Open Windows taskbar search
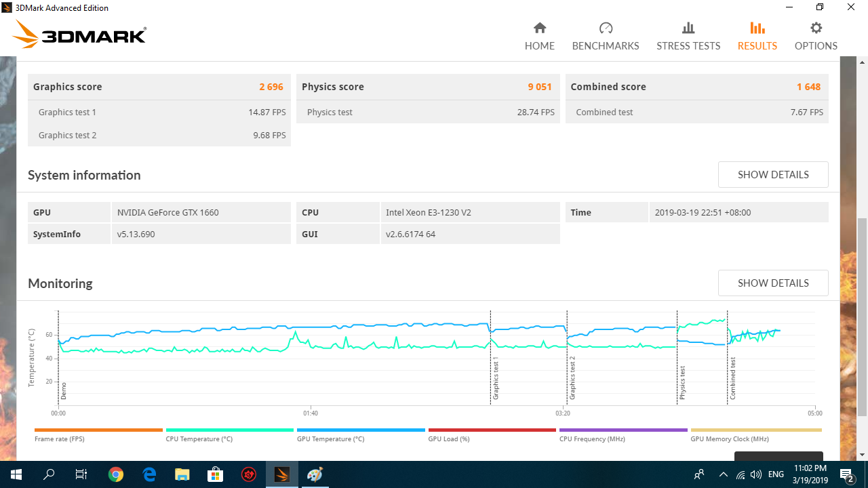This screenshot has width=868, height=488. [x=49, y=474]
